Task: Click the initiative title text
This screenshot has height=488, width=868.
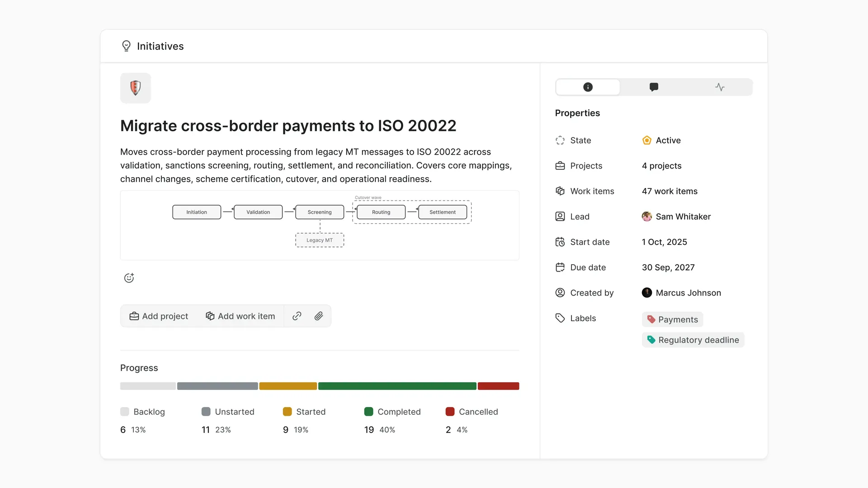Action: pos(288,126)
